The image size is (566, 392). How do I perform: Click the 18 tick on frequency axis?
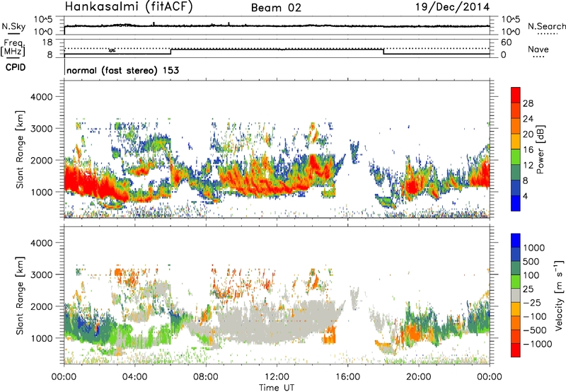47,42
